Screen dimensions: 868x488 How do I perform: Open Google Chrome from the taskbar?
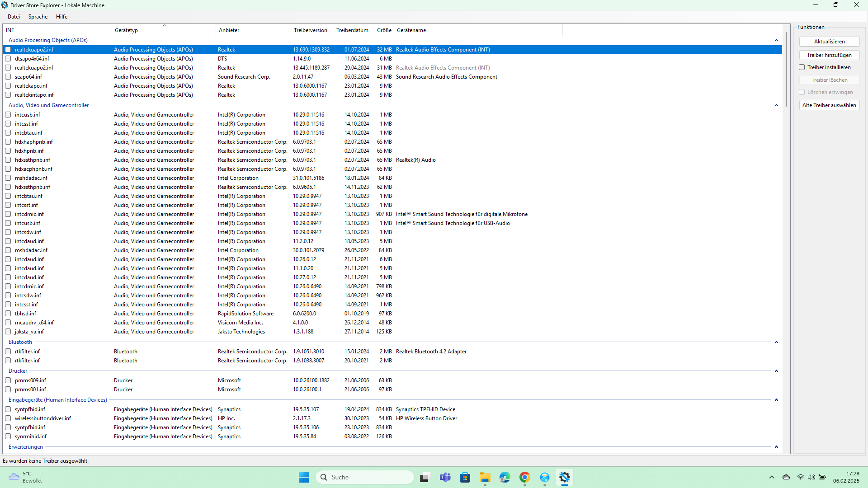pyautogui.click(x=525, y=477)
